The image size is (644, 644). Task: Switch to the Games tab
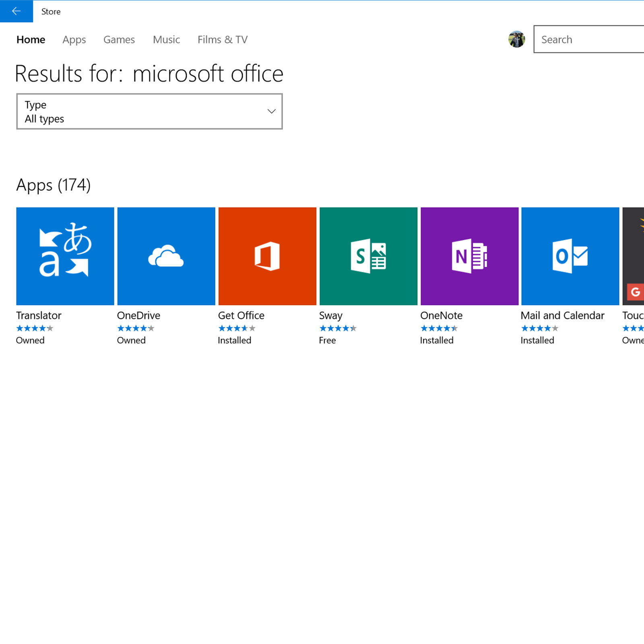pos(119,40)
